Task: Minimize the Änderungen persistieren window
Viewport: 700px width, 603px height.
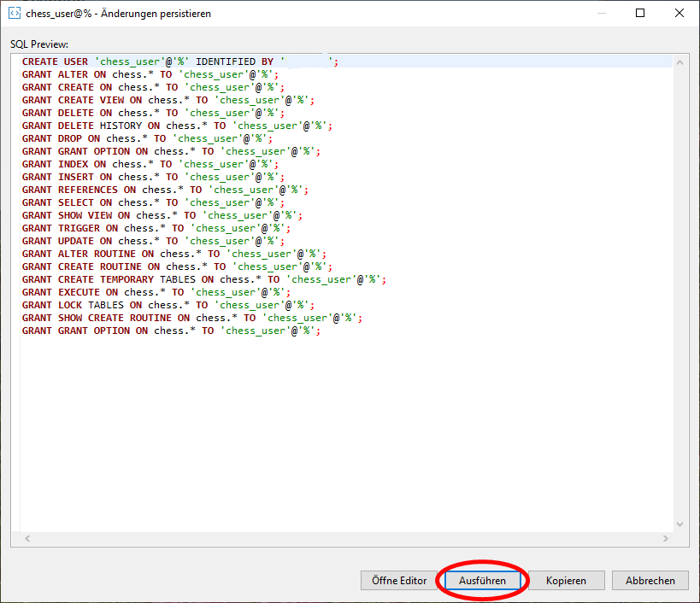Action: coord(602,14)
